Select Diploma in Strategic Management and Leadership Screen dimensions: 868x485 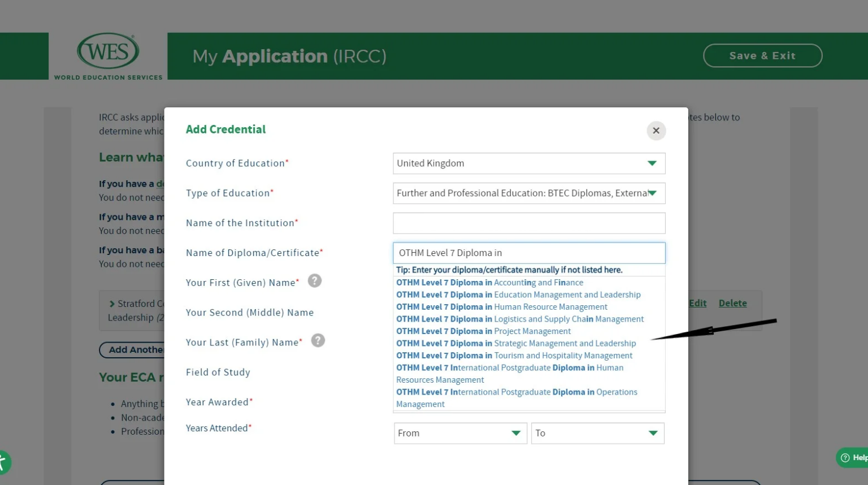coord(516,343)
